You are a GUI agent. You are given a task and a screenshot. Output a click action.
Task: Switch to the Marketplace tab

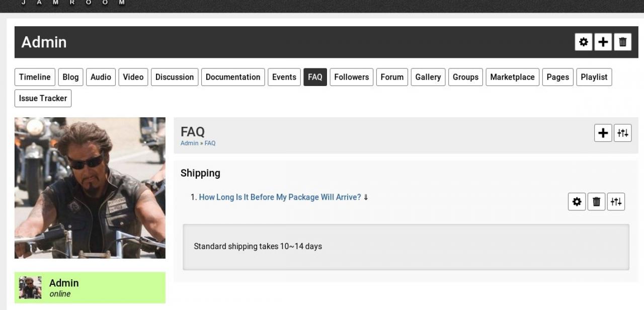[x=512, y=77]
